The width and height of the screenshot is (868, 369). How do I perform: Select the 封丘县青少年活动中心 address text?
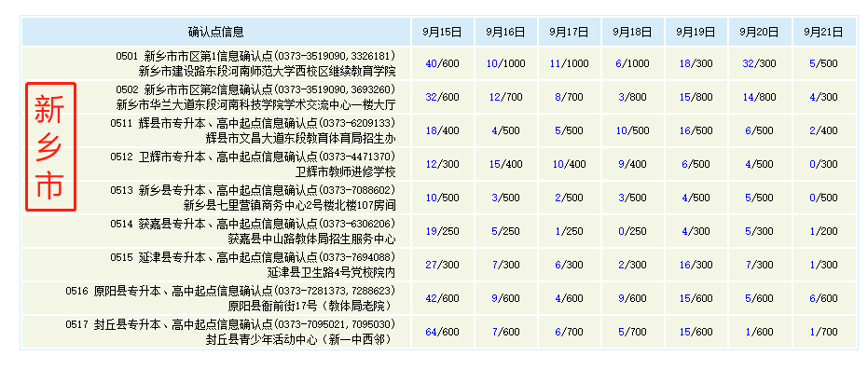262,340
